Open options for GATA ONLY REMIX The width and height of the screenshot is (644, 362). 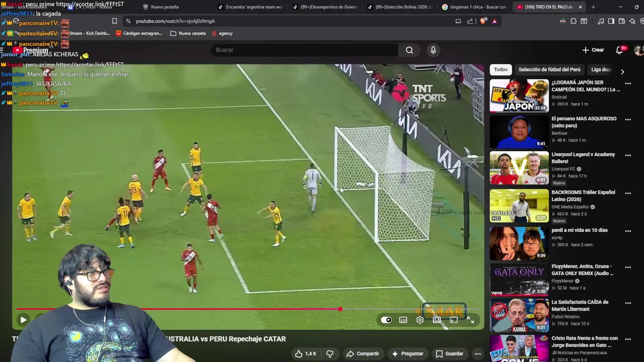628,267
